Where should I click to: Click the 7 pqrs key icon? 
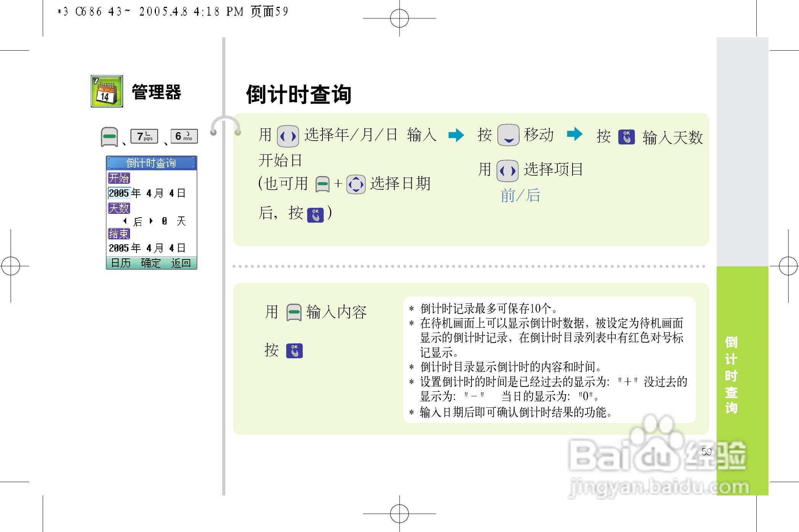point(144,136)
